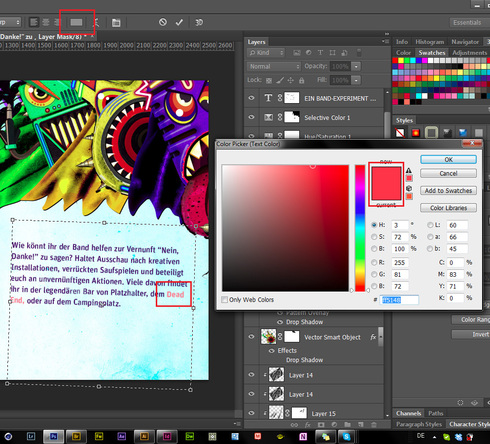Open the text color swatch in options bar

[76, 22]
